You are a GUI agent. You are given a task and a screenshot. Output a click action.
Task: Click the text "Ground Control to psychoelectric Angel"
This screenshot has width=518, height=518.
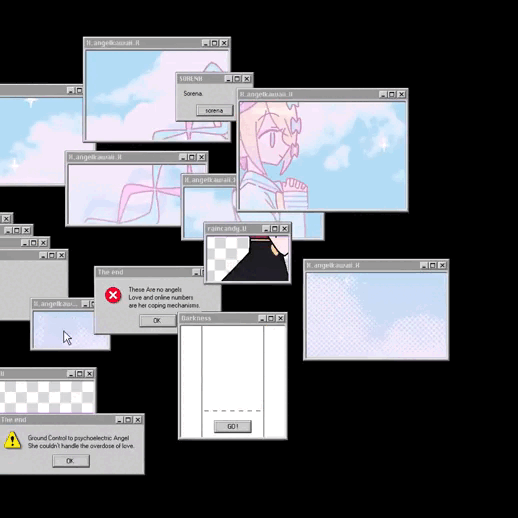click(x=78, y=438)
